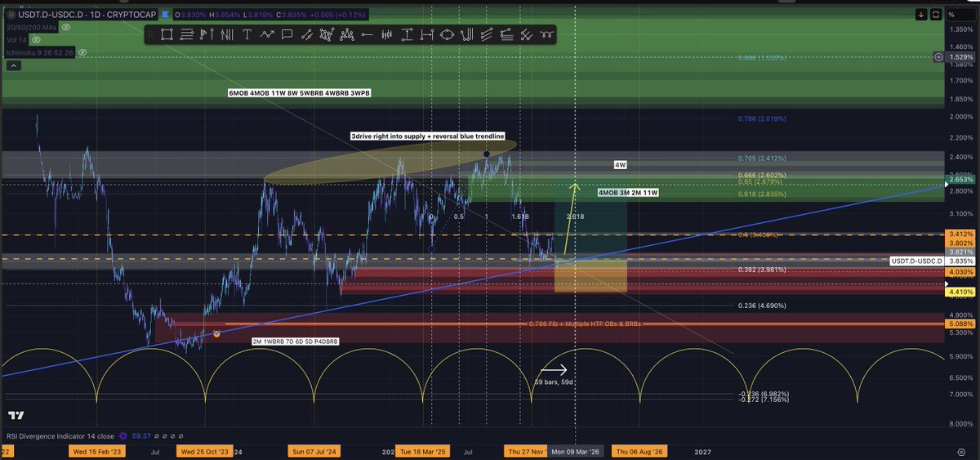Select the vertical bars pattern tool
The width and height of the screenshot is (980, 460).
point(226,34)
